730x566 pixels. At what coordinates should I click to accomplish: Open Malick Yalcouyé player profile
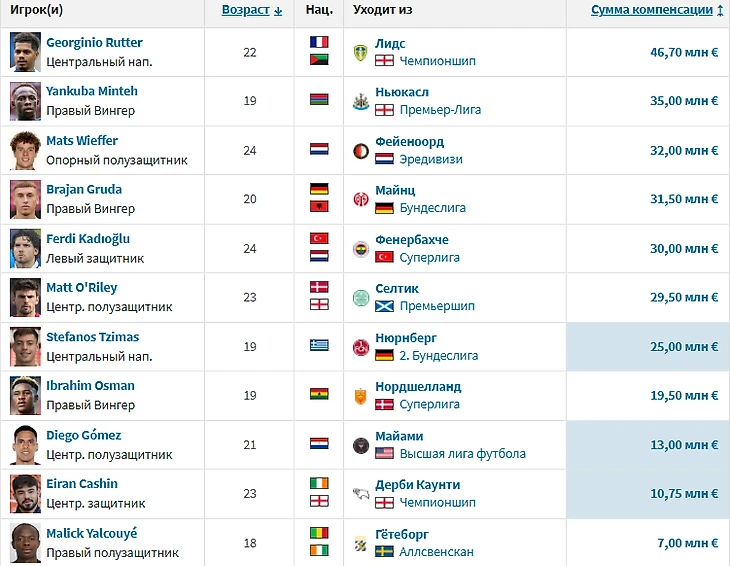92,534
